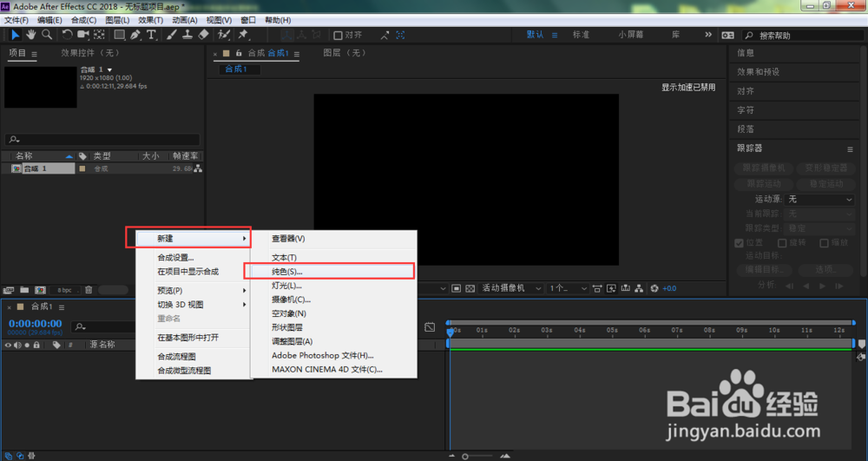The width and height of the screenshot is (868, 461).
Task: Click the 0:00:00:00 timecode field
Action: click(x=36, y=324)
